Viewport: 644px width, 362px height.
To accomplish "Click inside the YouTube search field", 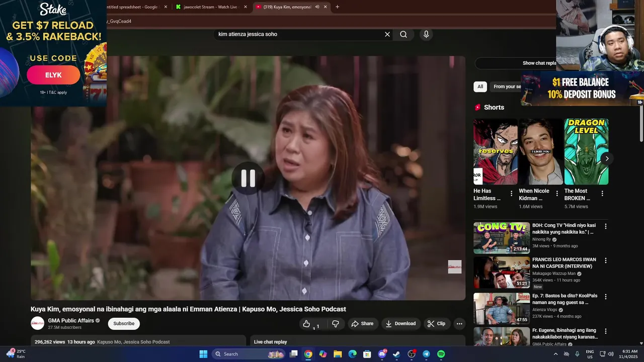I will point(299,34).
